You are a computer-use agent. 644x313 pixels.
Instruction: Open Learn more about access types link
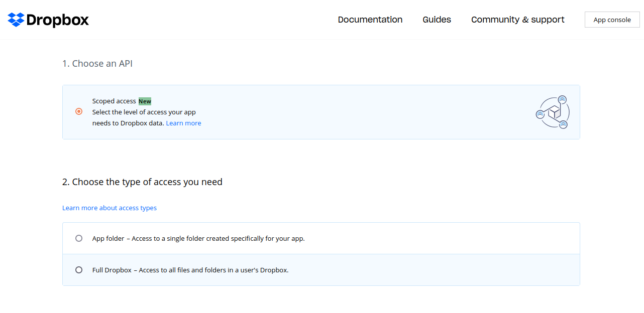(x=110, y=208)
